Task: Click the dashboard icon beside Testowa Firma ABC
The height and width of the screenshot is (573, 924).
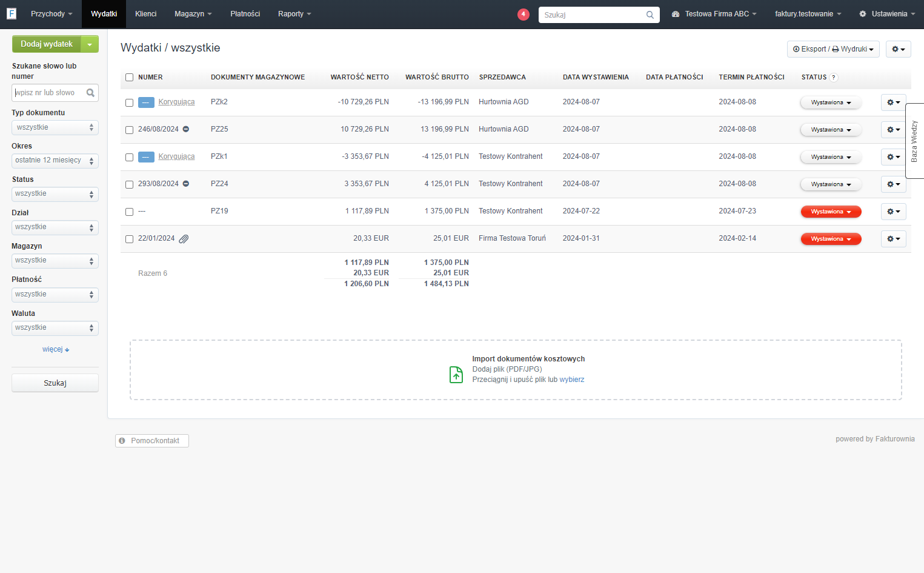Action: pos(676,14)
